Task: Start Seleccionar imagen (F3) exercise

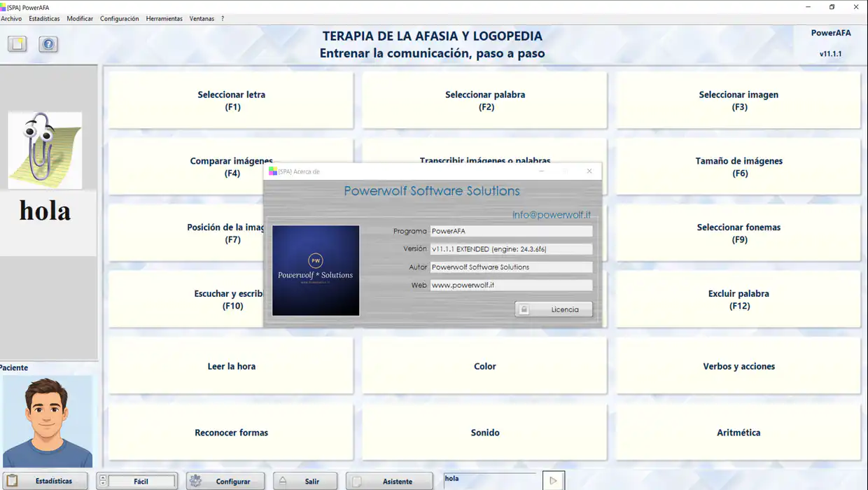Action: (738, 101)
